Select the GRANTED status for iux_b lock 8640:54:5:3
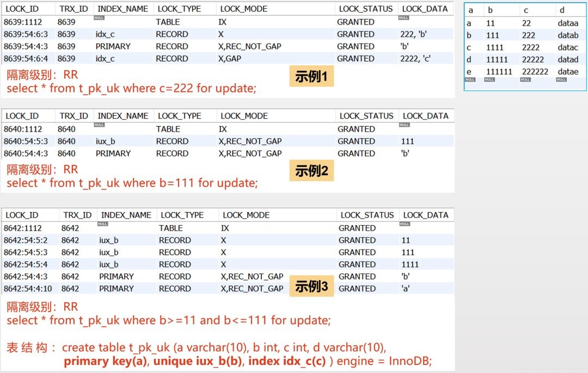The height and width of the screenshot is (373, 588). pyautogui.click(x=357, y=141)
